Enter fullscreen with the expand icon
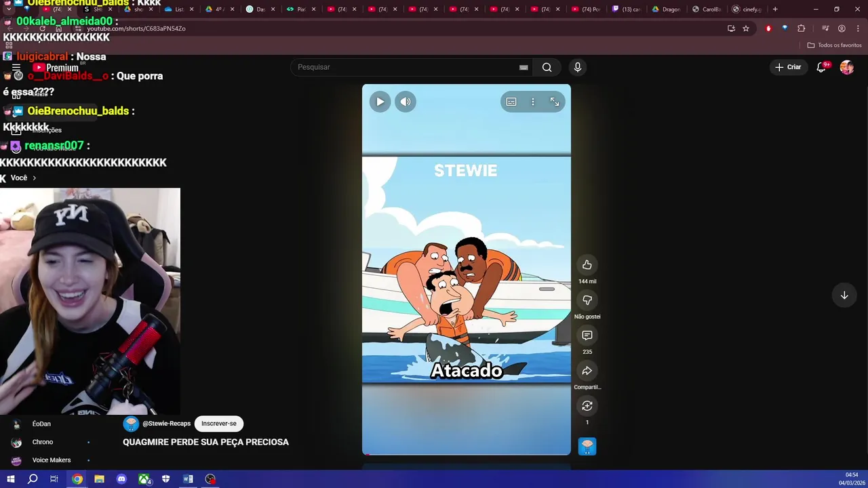Viewport: 868px width, 488px height. [555, 102]
